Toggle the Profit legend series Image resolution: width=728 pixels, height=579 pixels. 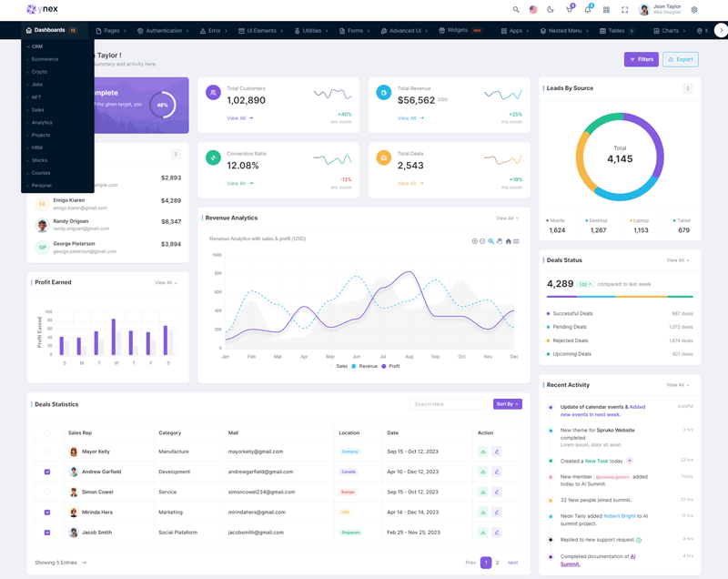[x=390, y=366]
